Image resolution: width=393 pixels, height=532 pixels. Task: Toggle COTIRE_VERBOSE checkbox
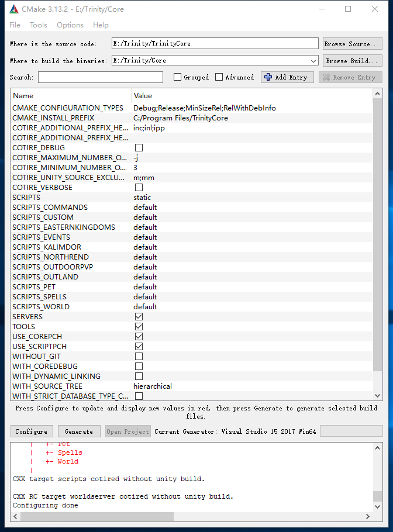tap(139, 187)
